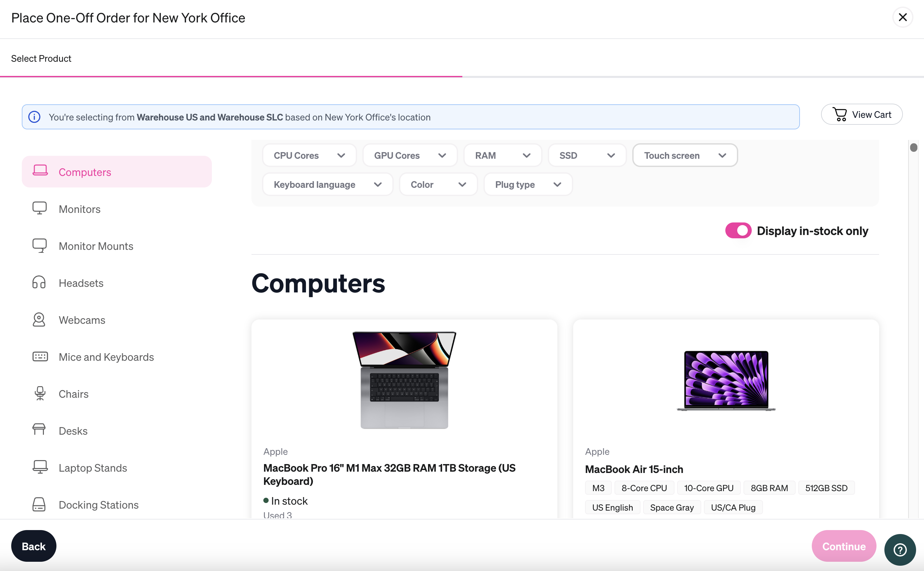Click the US/CA Plug spec tag
This screenshot has height=571, width=924.
[733, 508]
